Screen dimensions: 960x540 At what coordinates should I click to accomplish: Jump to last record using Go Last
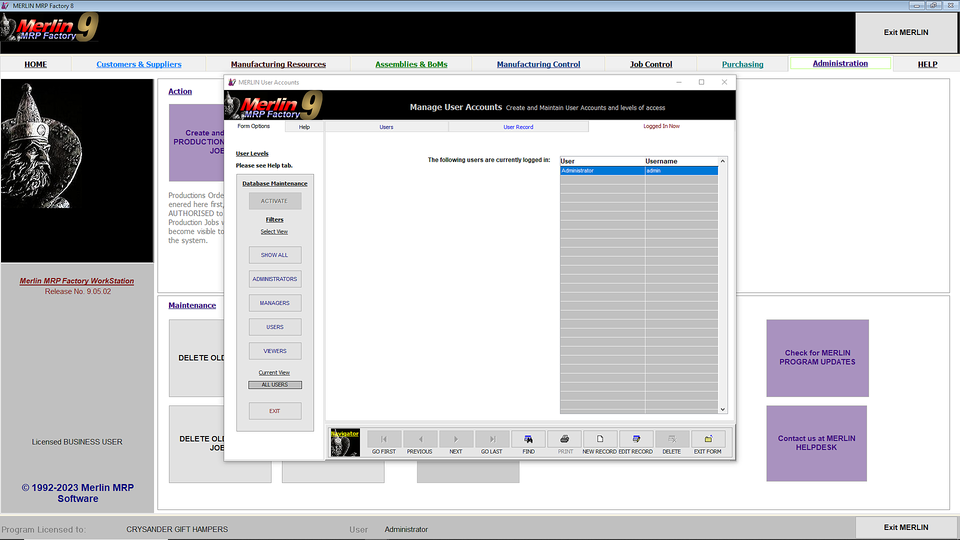coord(491,439)
